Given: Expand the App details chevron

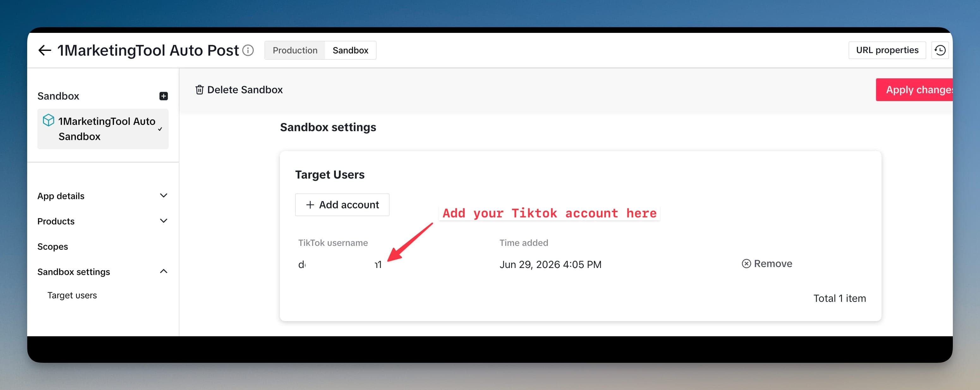Looking at the screenshot, I should [164, 196].
